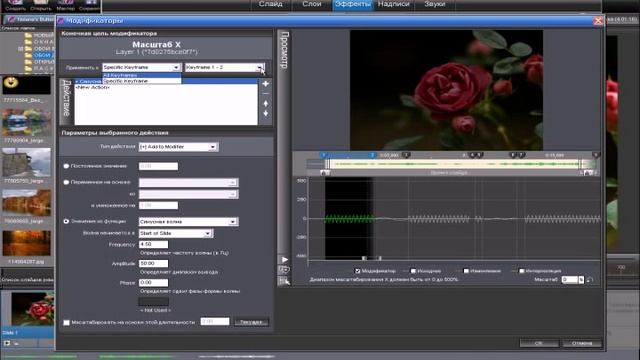Uncheck the Модификатор graph checkbox
Image resolution: width=640 pixels, height=360 pixels.
(358, 271)
